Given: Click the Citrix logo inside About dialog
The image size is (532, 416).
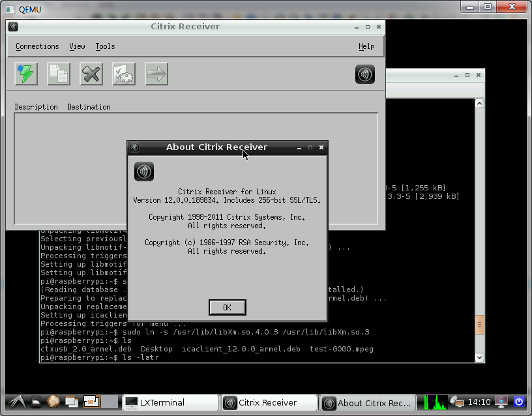Looking at the screenshot, I should coord(144,171).
